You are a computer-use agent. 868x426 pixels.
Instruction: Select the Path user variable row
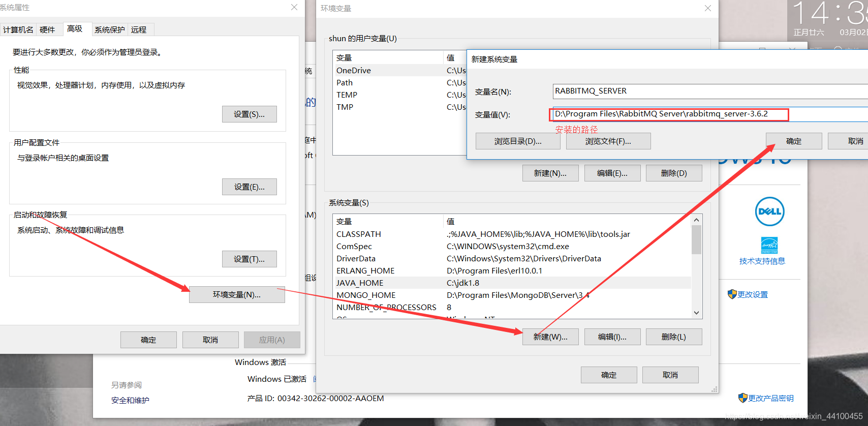click(400, 83)
